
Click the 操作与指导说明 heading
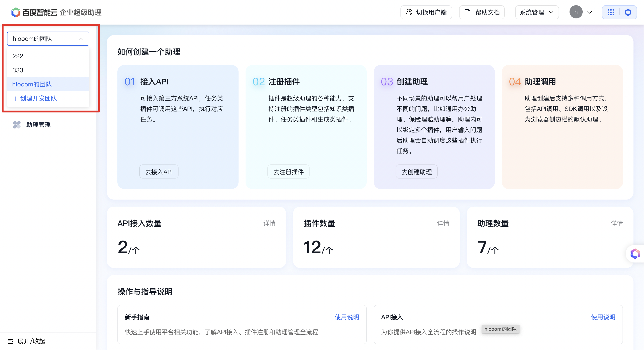click(x=145, y=292)
